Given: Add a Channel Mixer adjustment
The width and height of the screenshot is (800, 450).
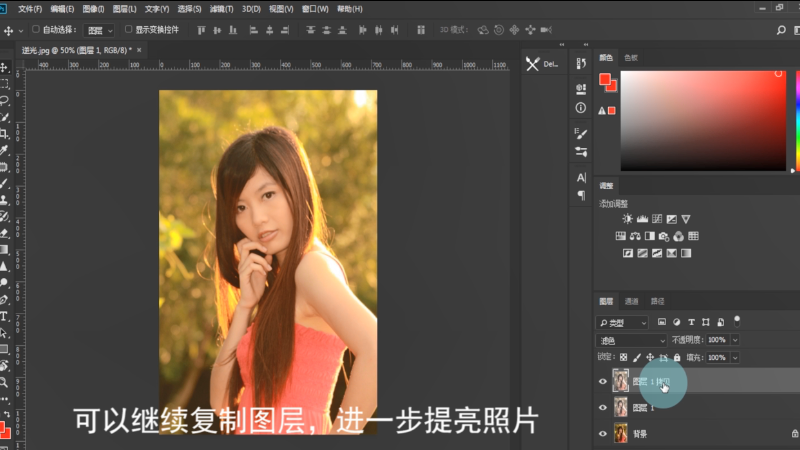Looking at the screenshot, I should coord(679,236).
